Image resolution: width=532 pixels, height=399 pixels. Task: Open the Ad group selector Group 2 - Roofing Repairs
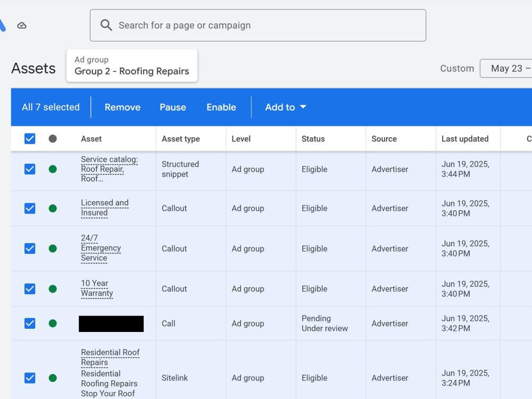132,66
